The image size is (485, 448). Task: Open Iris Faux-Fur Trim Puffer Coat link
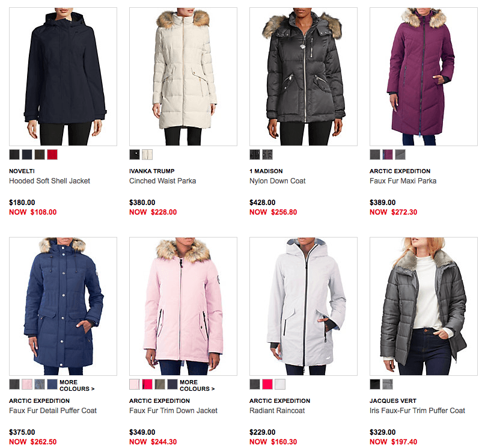(x=417, y=411)
